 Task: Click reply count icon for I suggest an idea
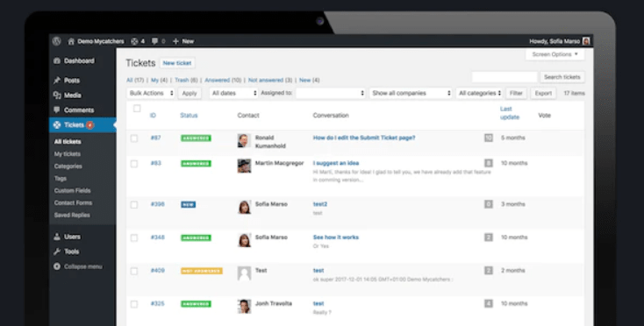(x=489, y=163)
